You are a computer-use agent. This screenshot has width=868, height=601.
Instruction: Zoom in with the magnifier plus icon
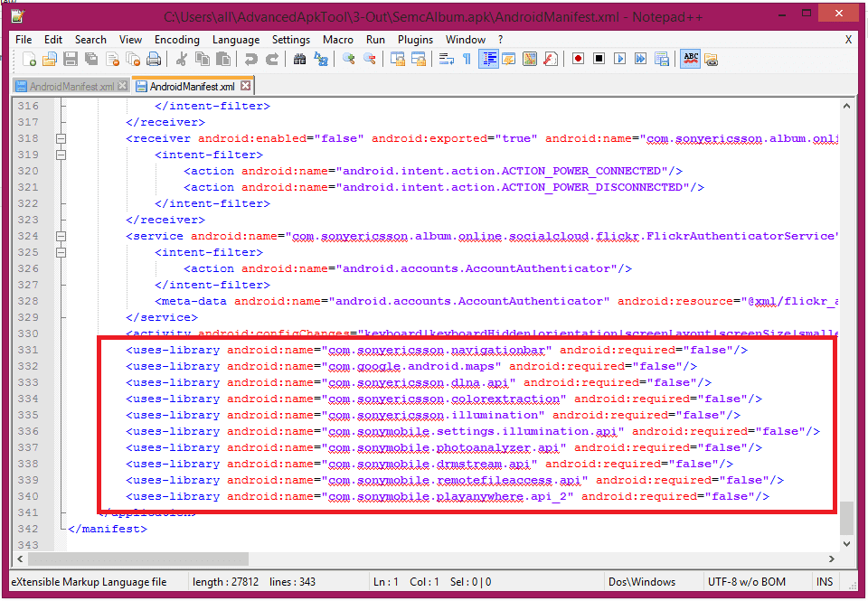click(348, 59)
